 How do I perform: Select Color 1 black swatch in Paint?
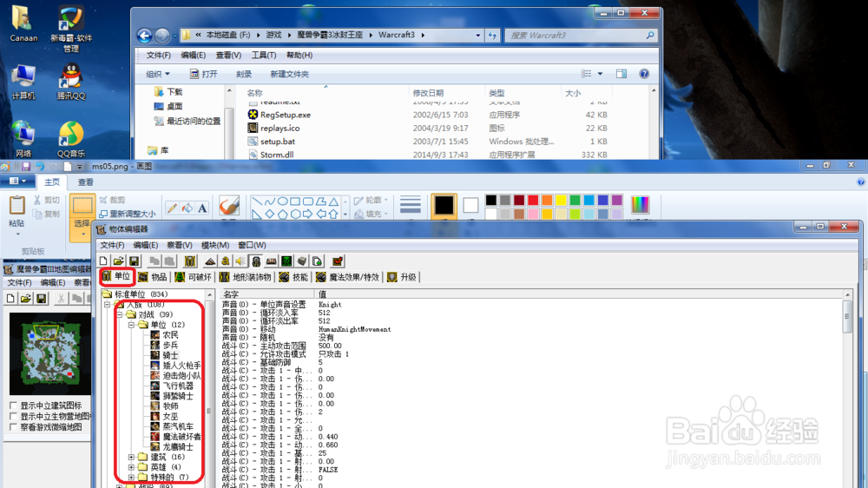(444, 206)
